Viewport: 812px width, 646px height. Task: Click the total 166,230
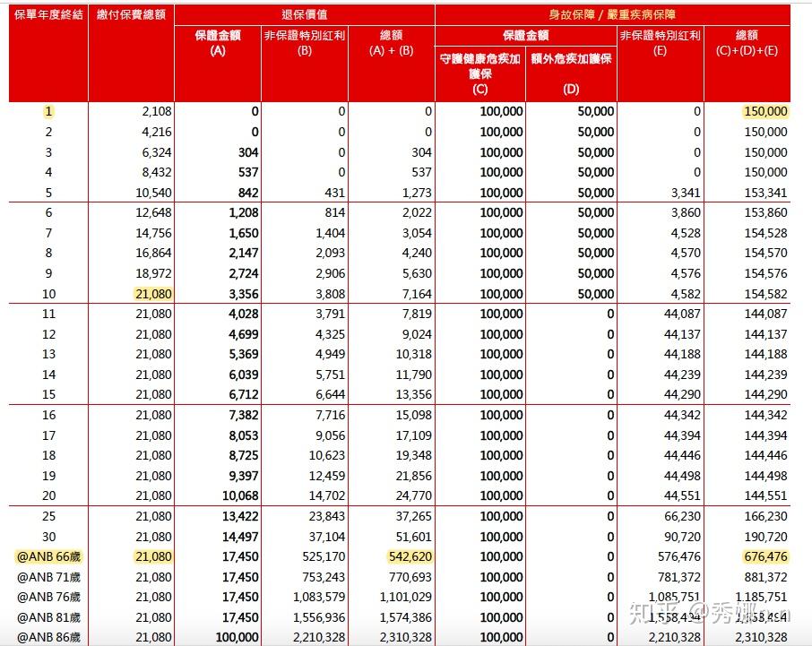pyautogui.click(x=765, y=516)
